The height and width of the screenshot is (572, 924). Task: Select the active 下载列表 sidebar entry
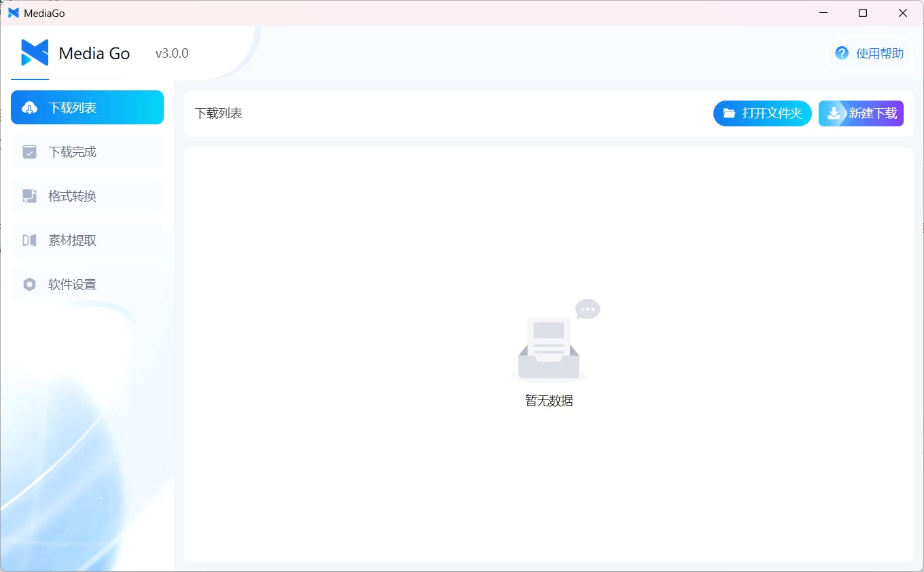point(87,107)
